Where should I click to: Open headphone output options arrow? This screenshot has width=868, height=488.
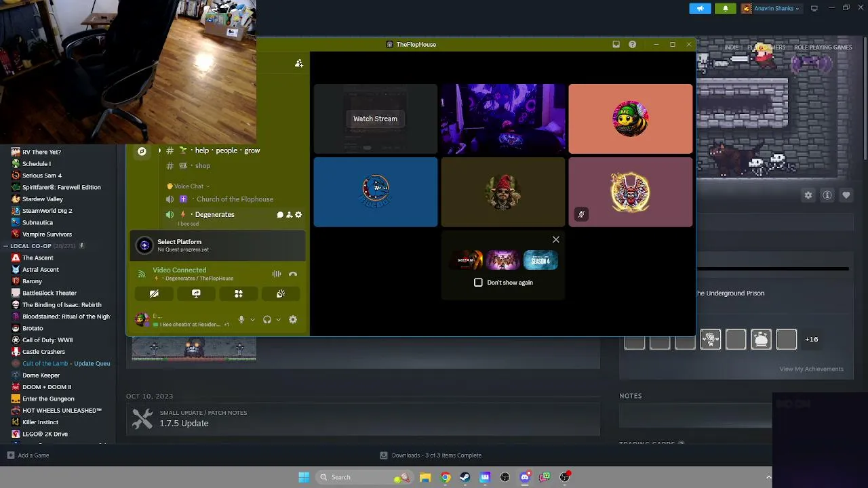(x=278, y=320)
